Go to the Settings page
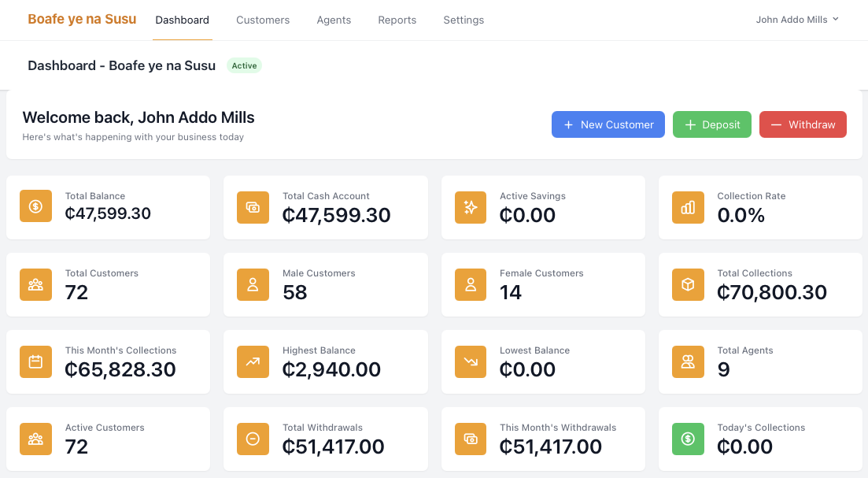Viewport: 868px width, 478px height. click(463, 20)
